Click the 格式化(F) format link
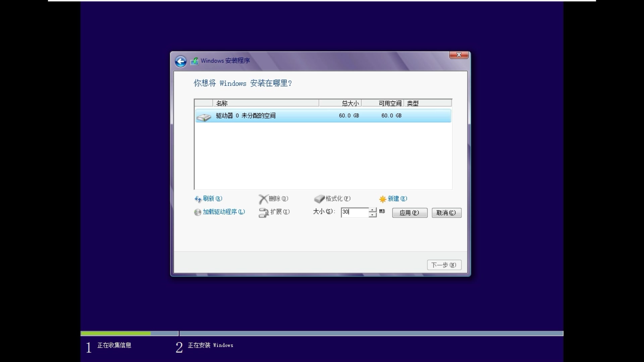 tap(338, 199)
